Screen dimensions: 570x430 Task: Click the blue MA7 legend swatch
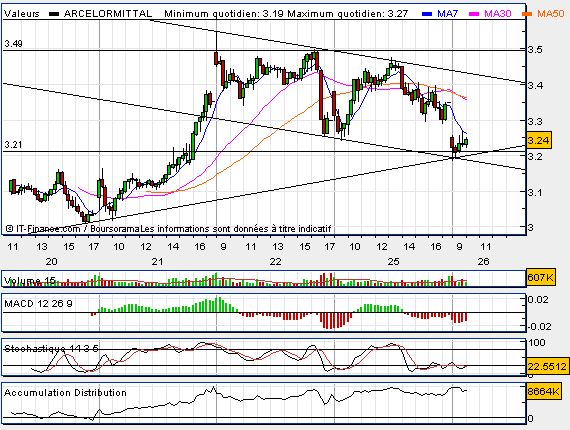click(x=427, y=14)
